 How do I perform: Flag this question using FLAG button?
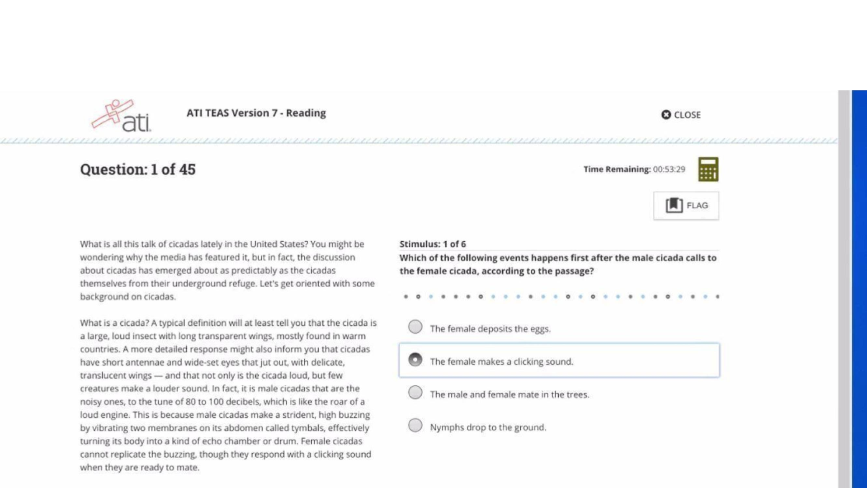pyautogui.click(x=686, y=206)
